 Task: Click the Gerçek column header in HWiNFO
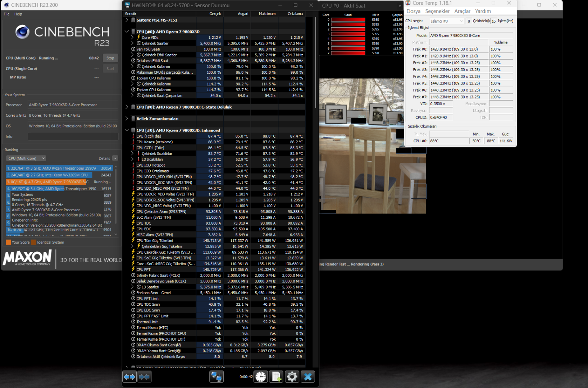(210, 14)
